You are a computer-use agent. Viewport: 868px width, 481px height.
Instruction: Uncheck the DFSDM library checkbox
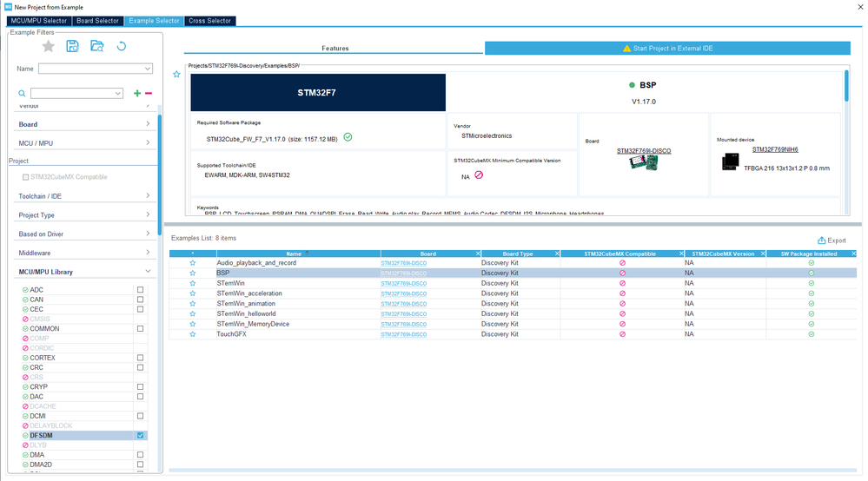click(140, 436)
